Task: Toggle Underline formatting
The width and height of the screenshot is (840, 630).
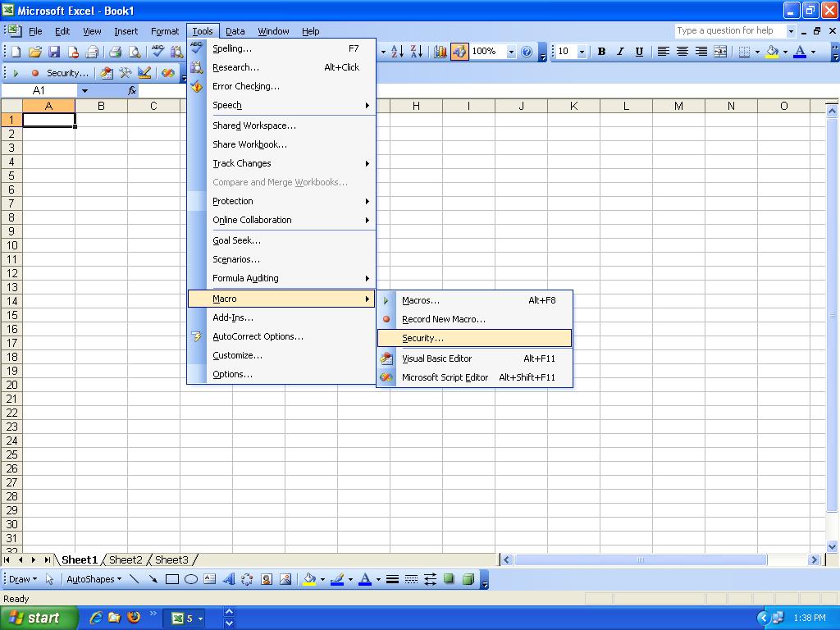Action: tap(639, 52)
